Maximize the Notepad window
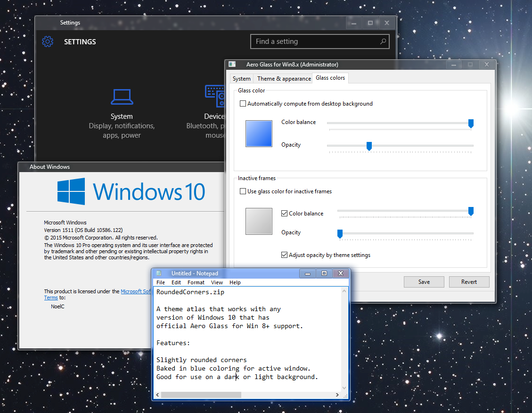The image size is (532, 413). coord(324,273)
